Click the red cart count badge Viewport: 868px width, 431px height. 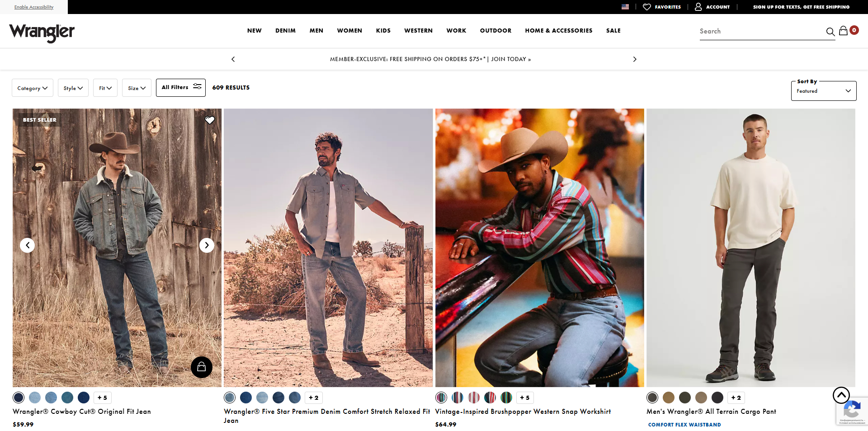854,30
